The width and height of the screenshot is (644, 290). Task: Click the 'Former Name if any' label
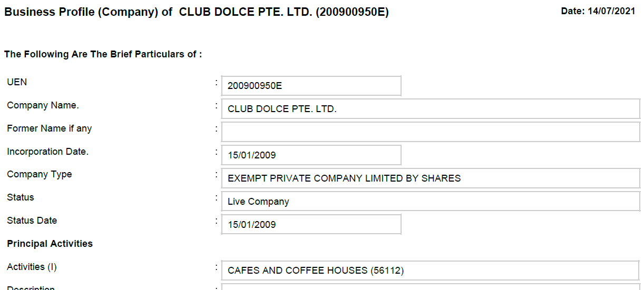[x=50, y=128]
